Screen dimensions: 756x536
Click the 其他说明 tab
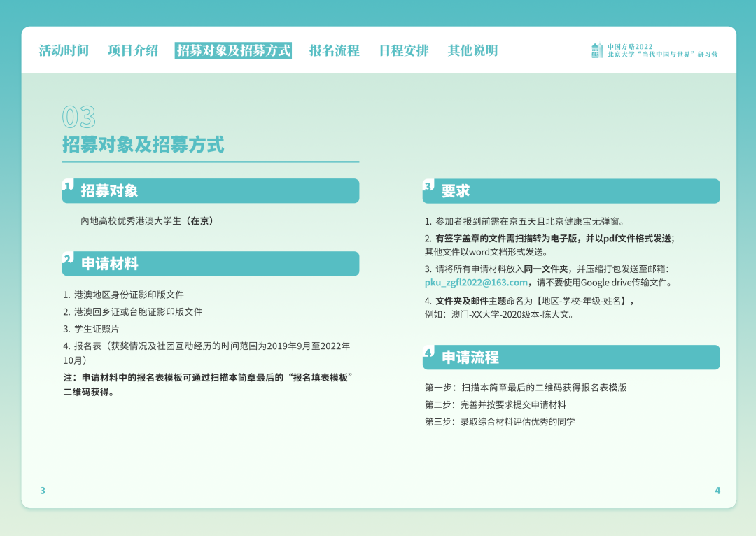472,50
